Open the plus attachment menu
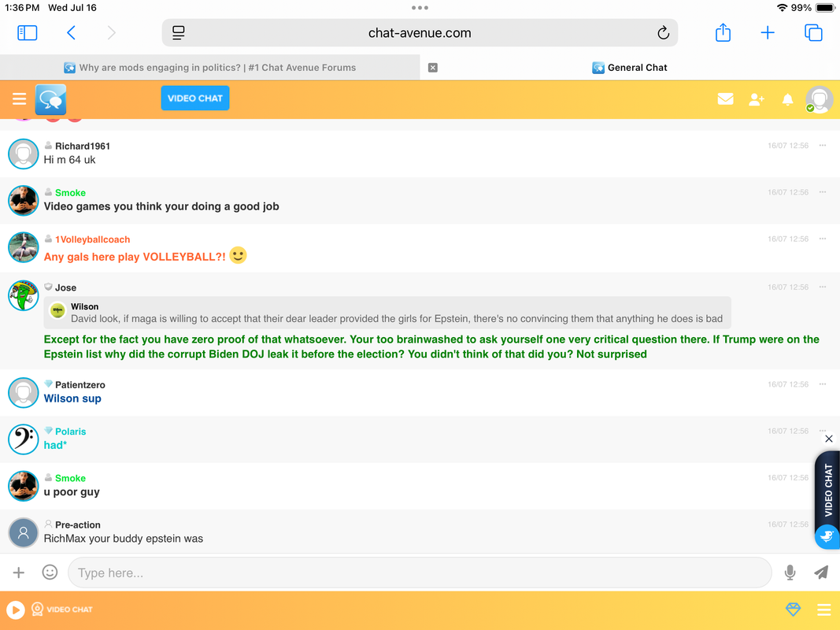The image size is (840, 630). (x=19, y=573)
